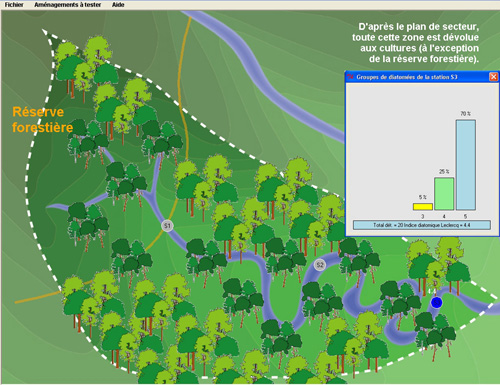500x385 pixels.
Task: Click the plan de secteur description text
Action: click(x=416, y=43)
